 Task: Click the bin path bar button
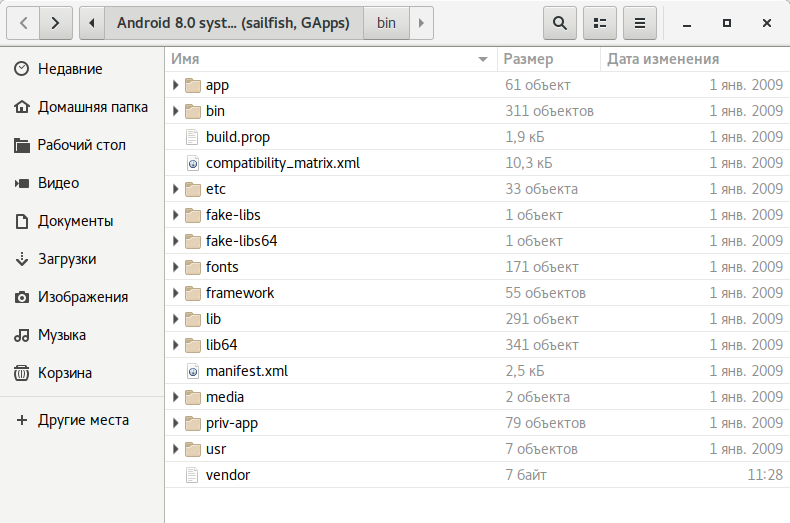[386, 23]
